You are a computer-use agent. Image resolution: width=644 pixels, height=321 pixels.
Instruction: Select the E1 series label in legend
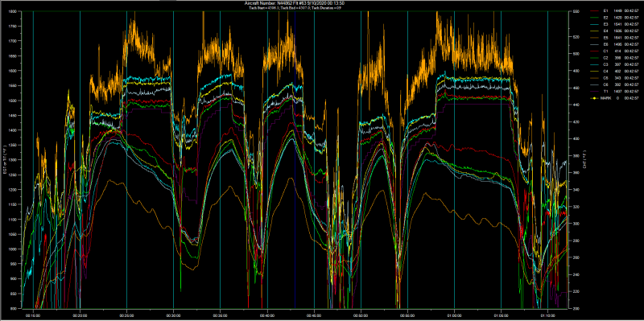606,10
